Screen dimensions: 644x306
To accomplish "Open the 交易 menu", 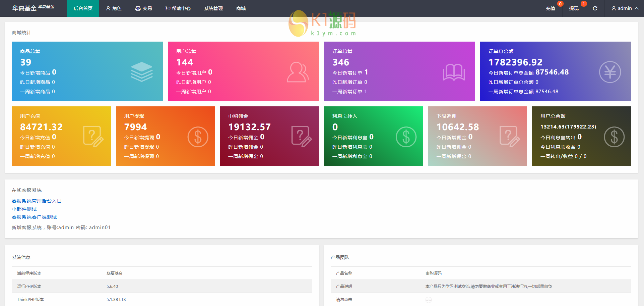I will pos(143,8).
